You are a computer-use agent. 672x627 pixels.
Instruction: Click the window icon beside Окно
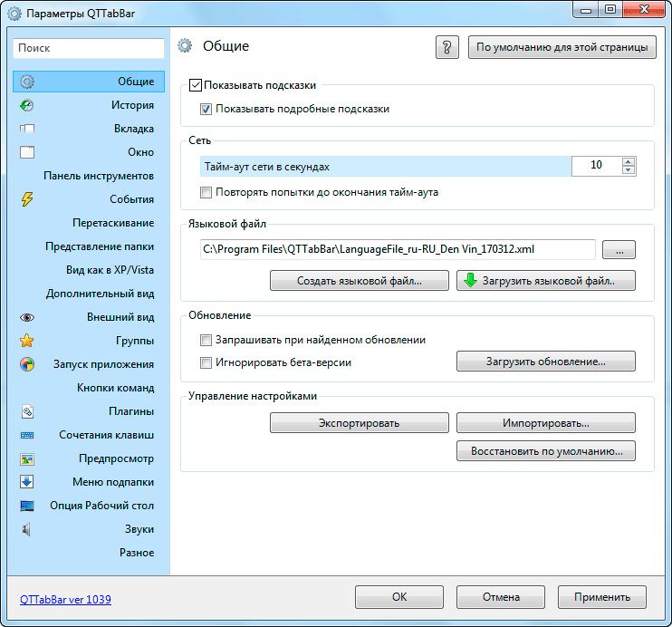[x=27, y=152]
